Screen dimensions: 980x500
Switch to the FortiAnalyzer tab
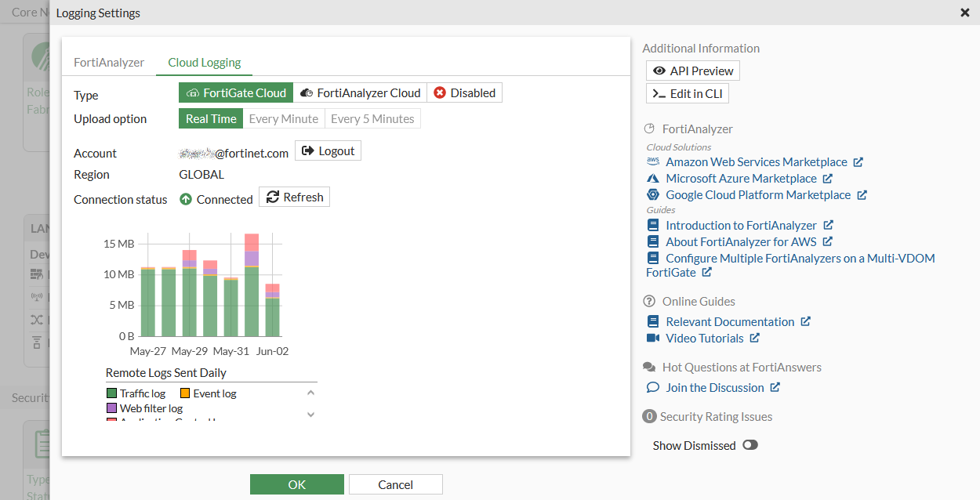pos(109,61)
